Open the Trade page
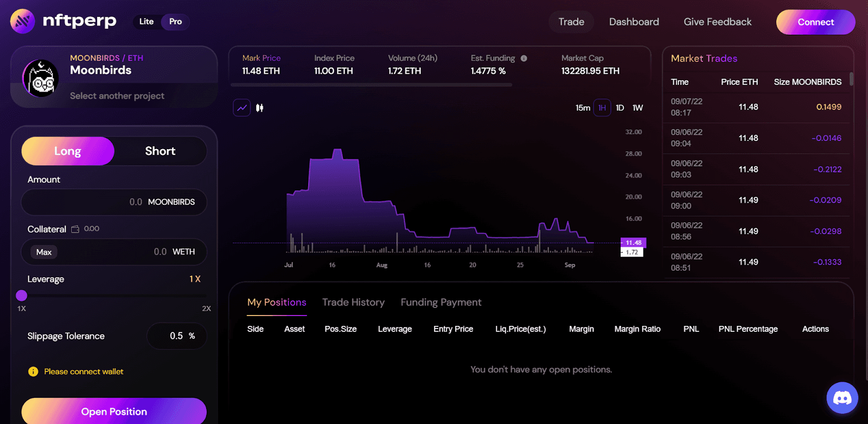The height and width of the screenshot is (424, 868). coord(571,22)
